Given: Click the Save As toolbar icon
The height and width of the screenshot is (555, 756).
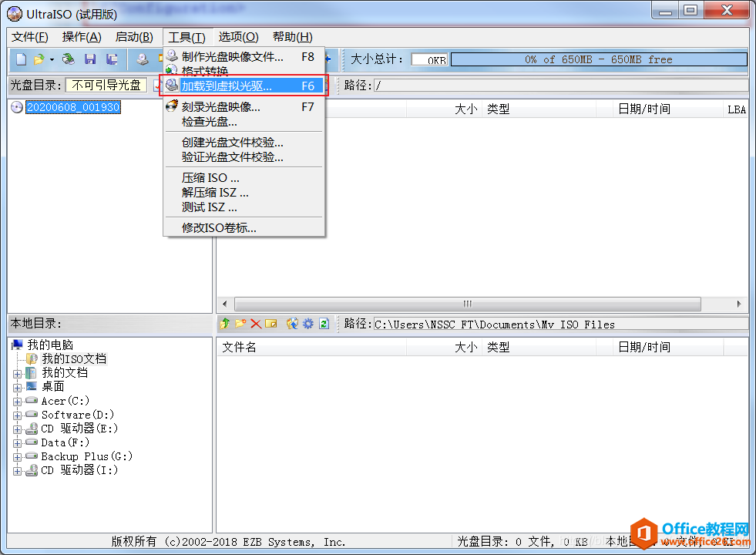Looking at the screenshot, I should [x=112, y=59].
